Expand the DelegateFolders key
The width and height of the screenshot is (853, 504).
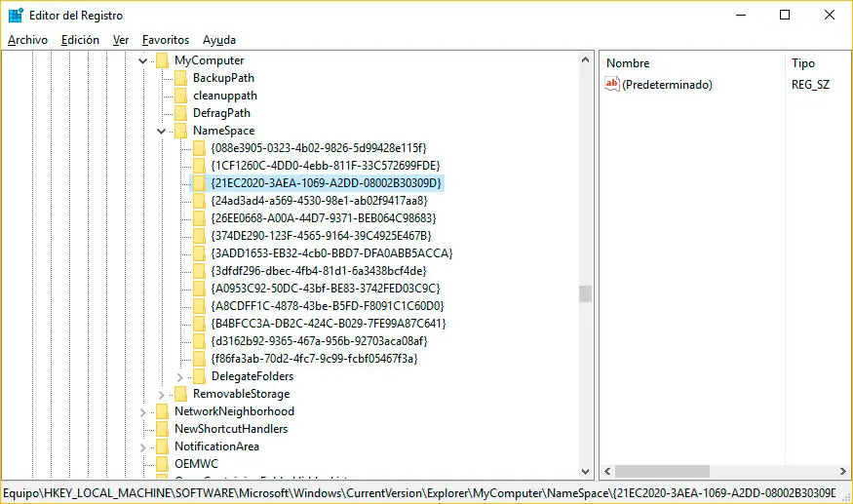pyautogui.click(x=180, y=376)
